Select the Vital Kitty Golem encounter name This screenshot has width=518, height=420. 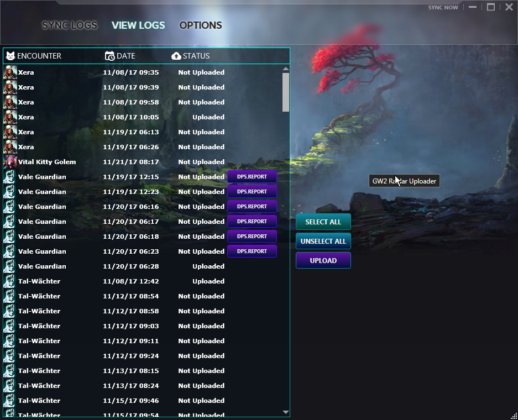(x=47, y=162)
